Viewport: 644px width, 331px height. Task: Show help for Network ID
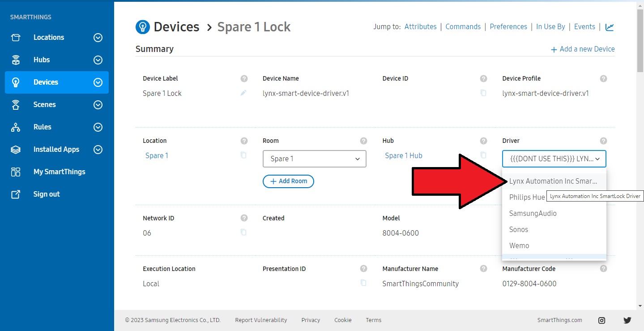[x=244, y=219]
